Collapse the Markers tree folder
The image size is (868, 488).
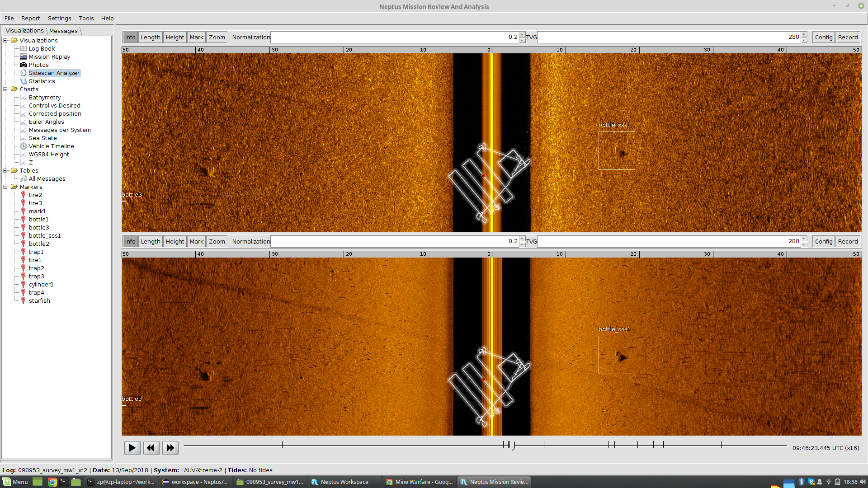click(5, 187)
